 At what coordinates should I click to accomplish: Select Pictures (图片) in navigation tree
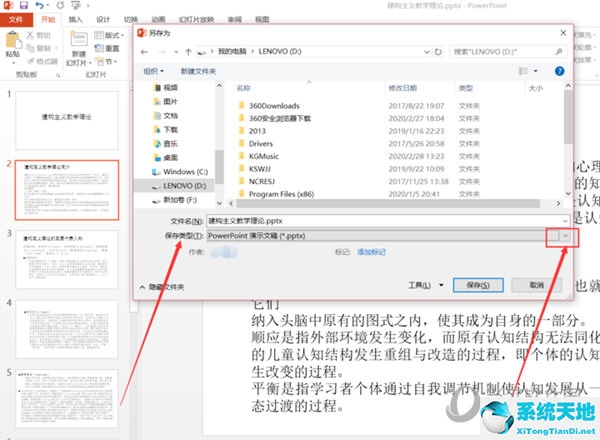pyautogui.click(x=166, y=101)
